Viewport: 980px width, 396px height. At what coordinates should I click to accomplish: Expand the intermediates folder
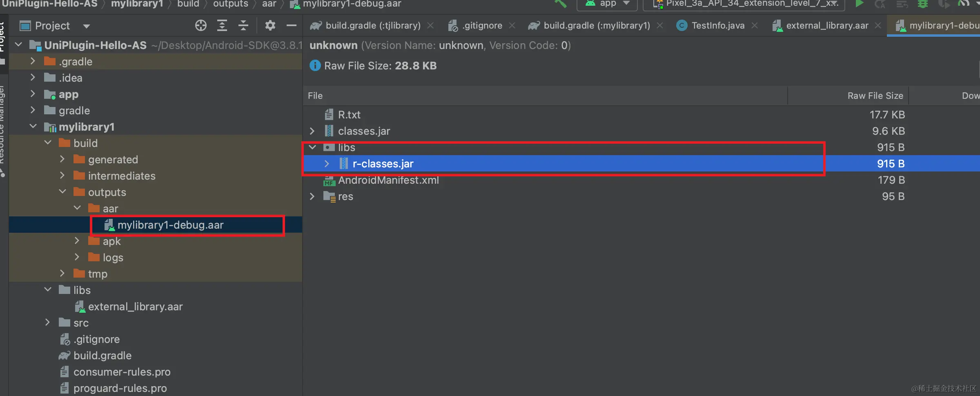pos(62,176)
